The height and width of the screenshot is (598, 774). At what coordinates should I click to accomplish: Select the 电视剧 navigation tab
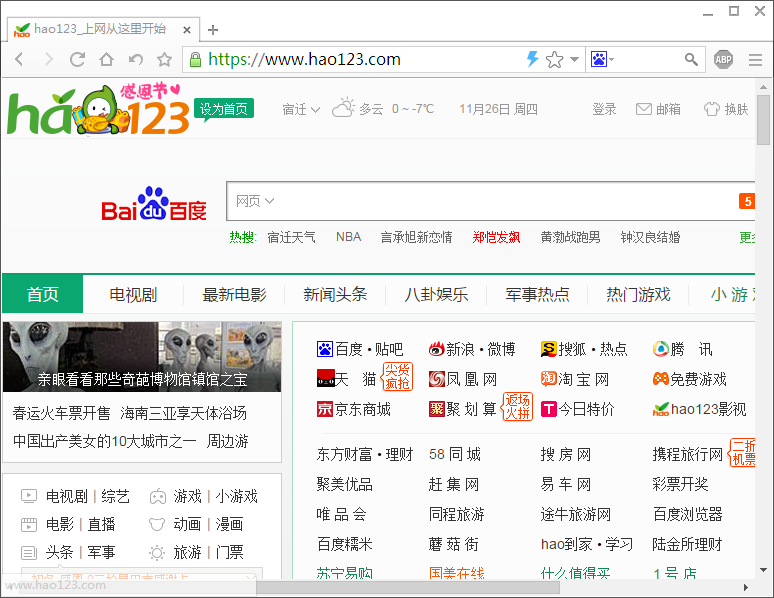[133, 294]
